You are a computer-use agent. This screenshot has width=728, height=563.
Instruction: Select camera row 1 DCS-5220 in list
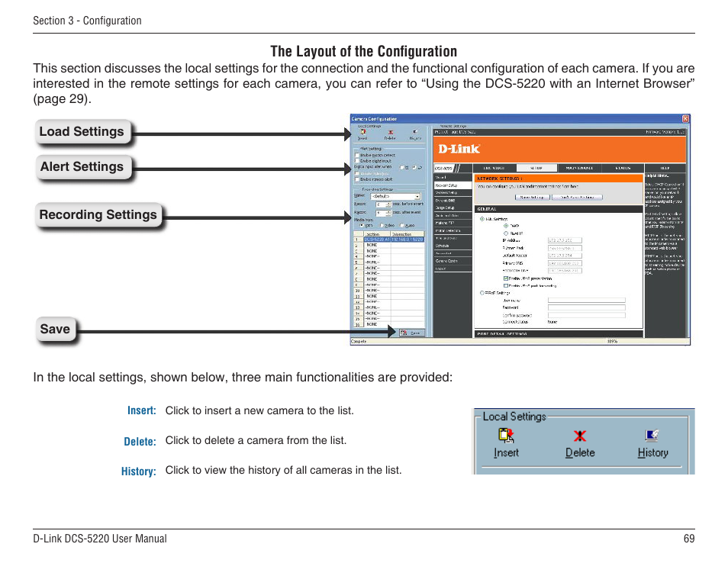tap(389, 240)
